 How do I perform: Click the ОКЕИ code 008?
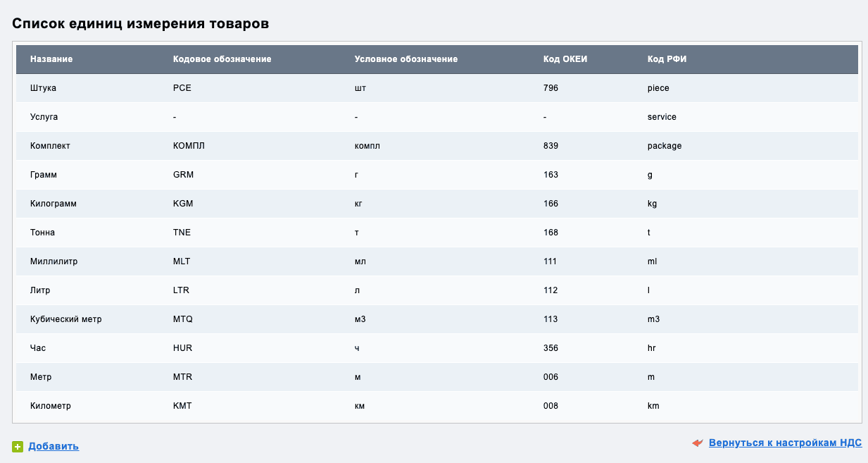click(551, 406)
